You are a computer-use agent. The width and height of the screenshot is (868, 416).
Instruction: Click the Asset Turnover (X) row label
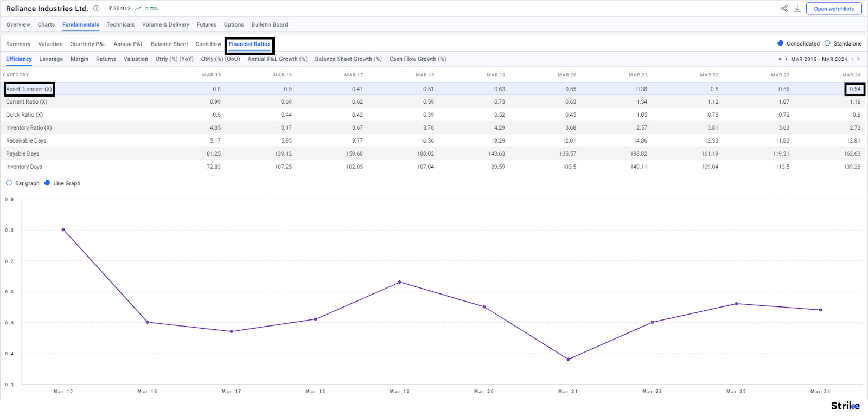pyautogui.click(x=29, y=89)
